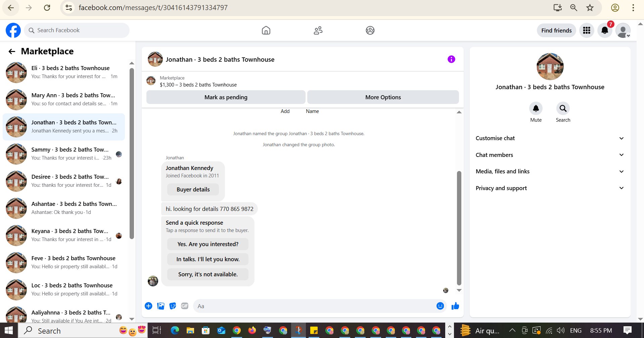The image size is (644, 338).
Task: Click the townhouse group photo in the right panel
Action: click(x=550, y=66)
